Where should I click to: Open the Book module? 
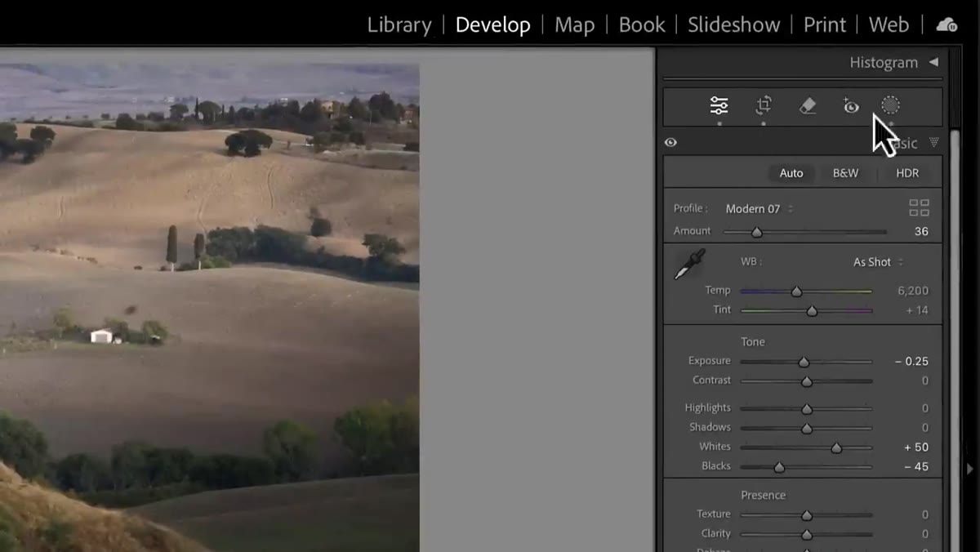click(642, 24)
